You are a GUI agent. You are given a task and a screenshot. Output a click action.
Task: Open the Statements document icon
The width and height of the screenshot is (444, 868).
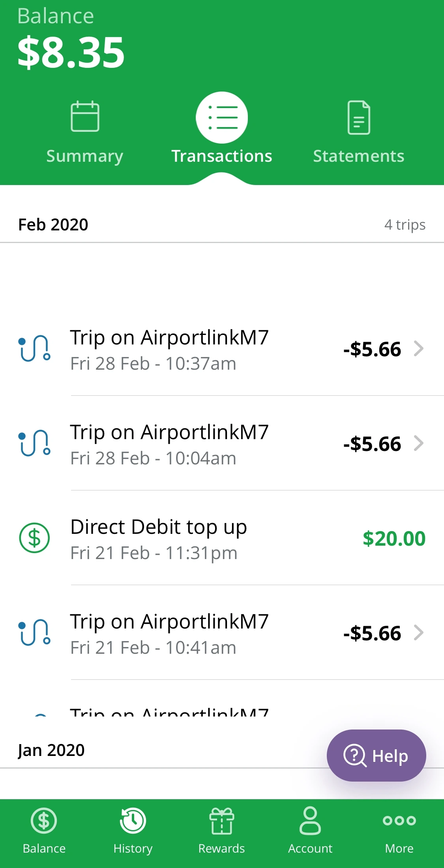click(359, 118)
